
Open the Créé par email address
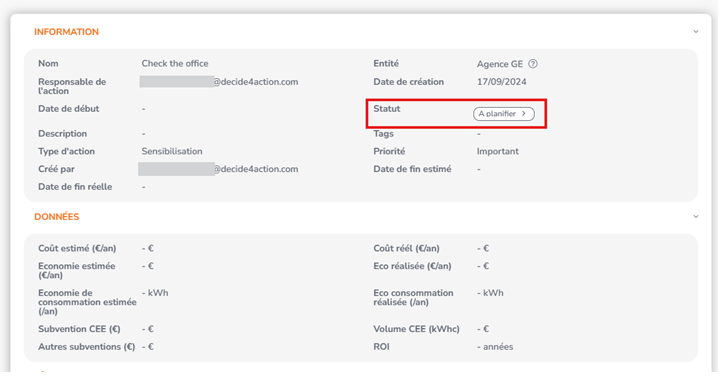click(x=219, y=169)
